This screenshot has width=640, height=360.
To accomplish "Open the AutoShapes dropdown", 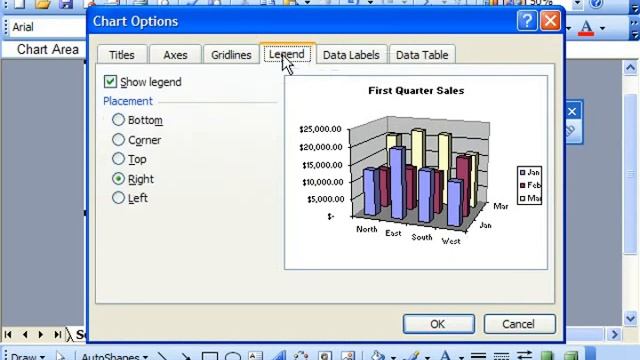I will click(x=114, y=356).
